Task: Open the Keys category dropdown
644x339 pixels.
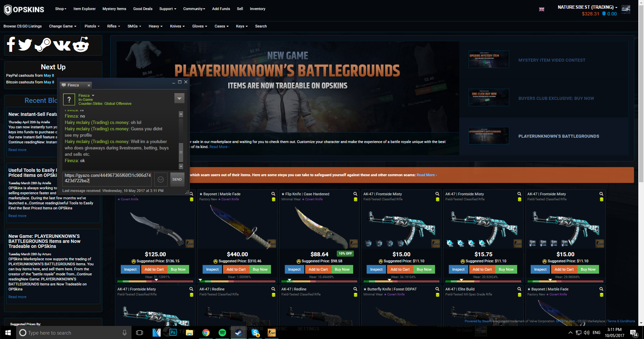Action: [x=242, y=26]
